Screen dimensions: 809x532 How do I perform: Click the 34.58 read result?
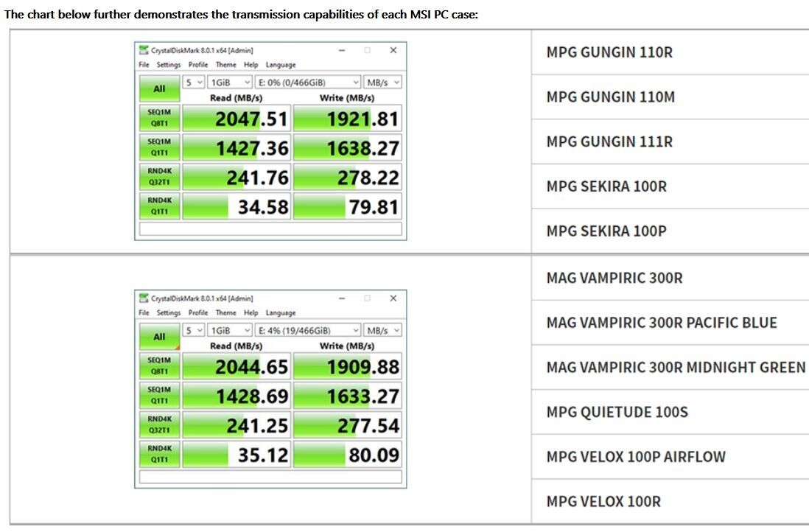237,207
